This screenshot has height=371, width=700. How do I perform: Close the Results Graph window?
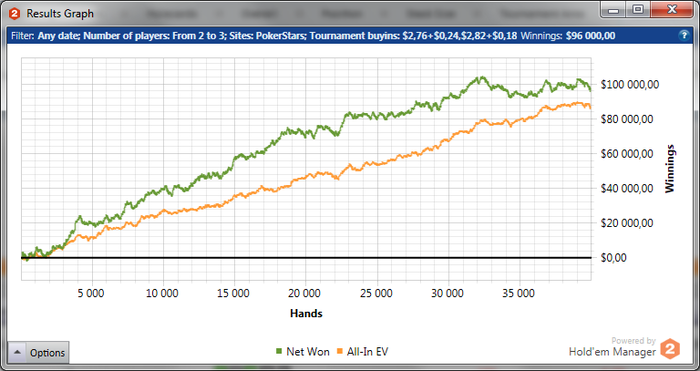(671, 10)
